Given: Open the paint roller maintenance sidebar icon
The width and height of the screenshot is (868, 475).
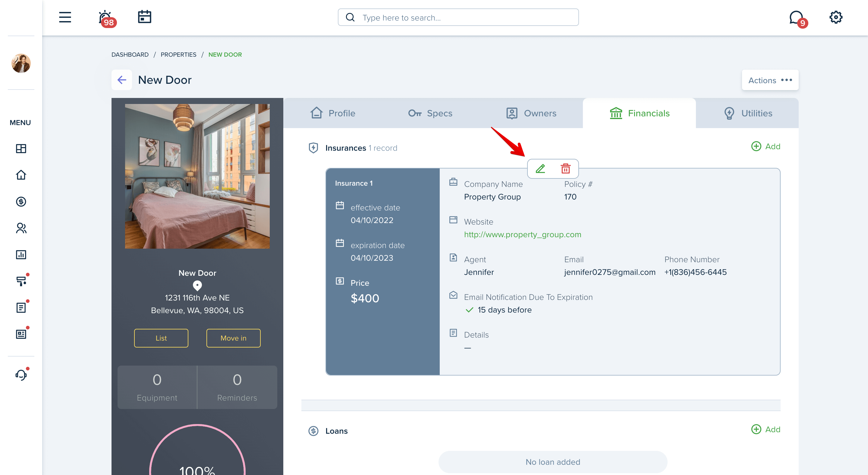Looking at the screenshot, I should click(x=22, y=281).
